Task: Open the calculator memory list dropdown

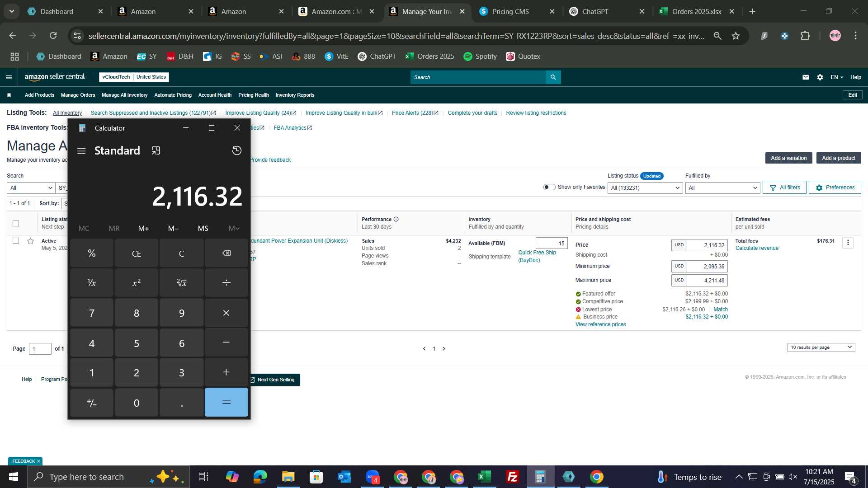Action: pyautogui.click(x=234, y=228)
